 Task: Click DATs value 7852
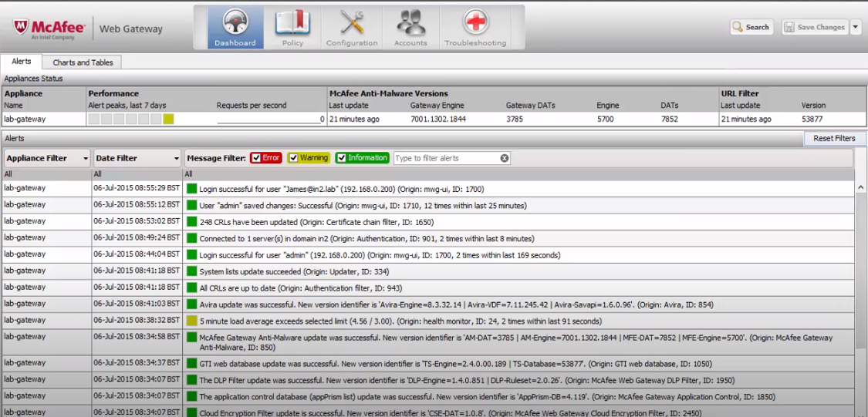669,119
